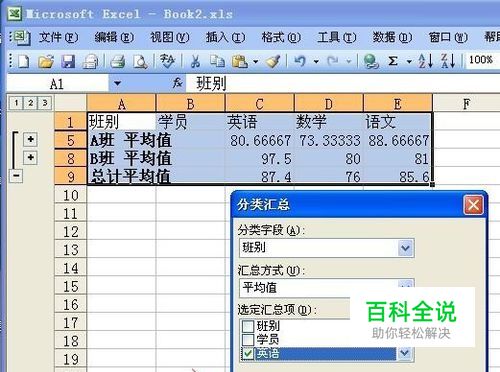The width and height of the screenshot is (500, 372).
Task: Click the 100% zoom box
Action: tap(481, 60)
